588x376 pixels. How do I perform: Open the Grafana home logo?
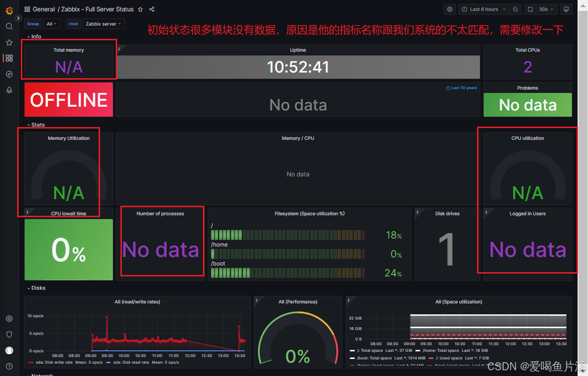pos(9,10)
